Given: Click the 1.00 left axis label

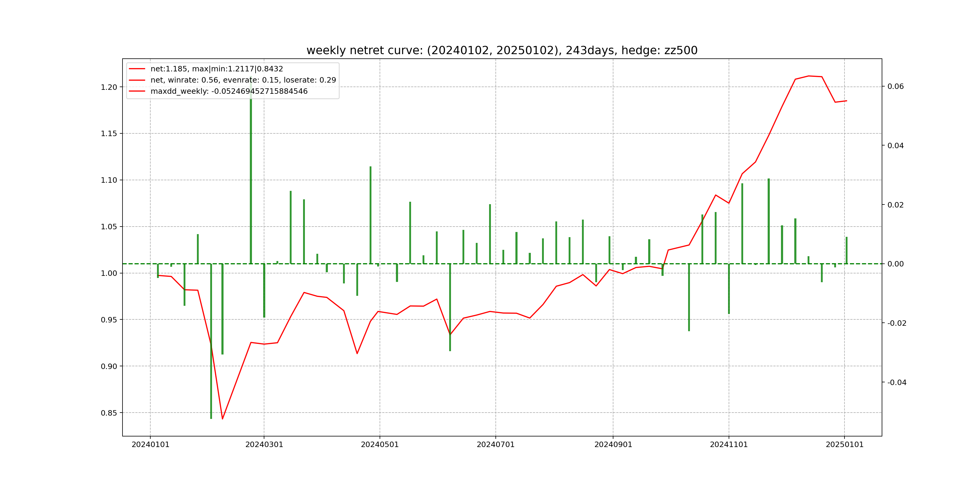Looking at the screenshot, I should (x=109, y=273).
